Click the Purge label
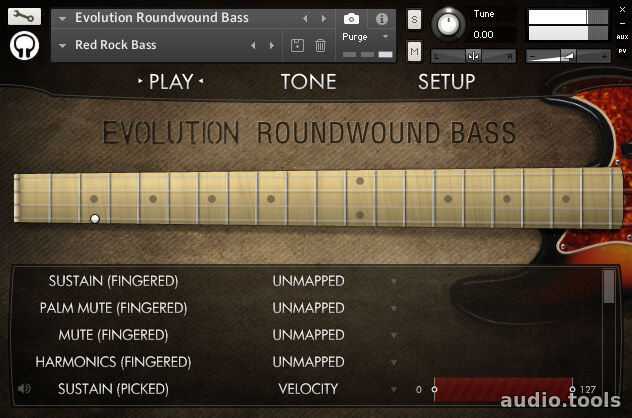632x418 pixels. click(355, 37)
